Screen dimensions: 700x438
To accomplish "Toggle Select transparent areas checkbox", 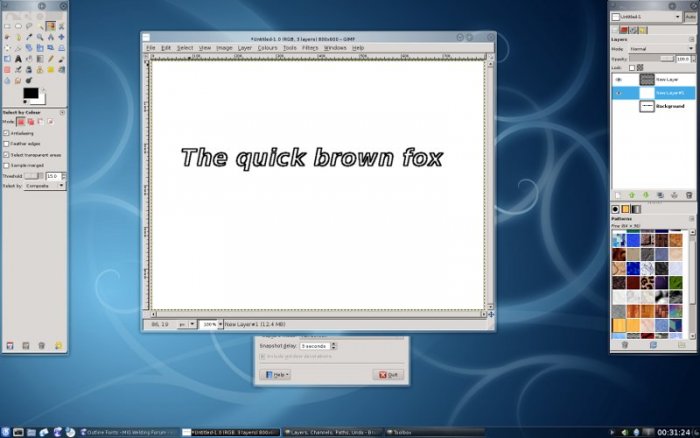I will click(6, 154).
